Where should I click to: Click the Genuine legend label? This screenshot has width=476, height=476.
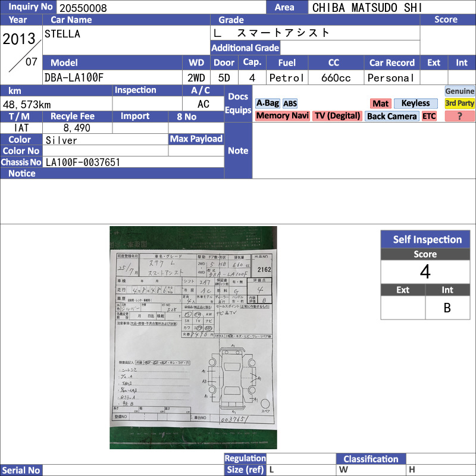[459, 91]
